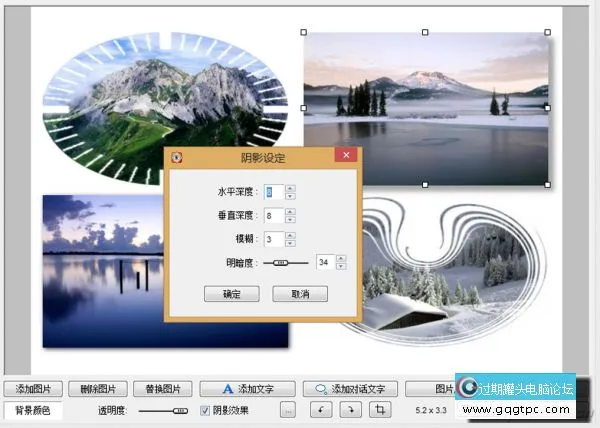Click the 取消 button in shadow dialog
This screenshot has height=428, width=600.
pyautogui.click(x=300, y=294)
